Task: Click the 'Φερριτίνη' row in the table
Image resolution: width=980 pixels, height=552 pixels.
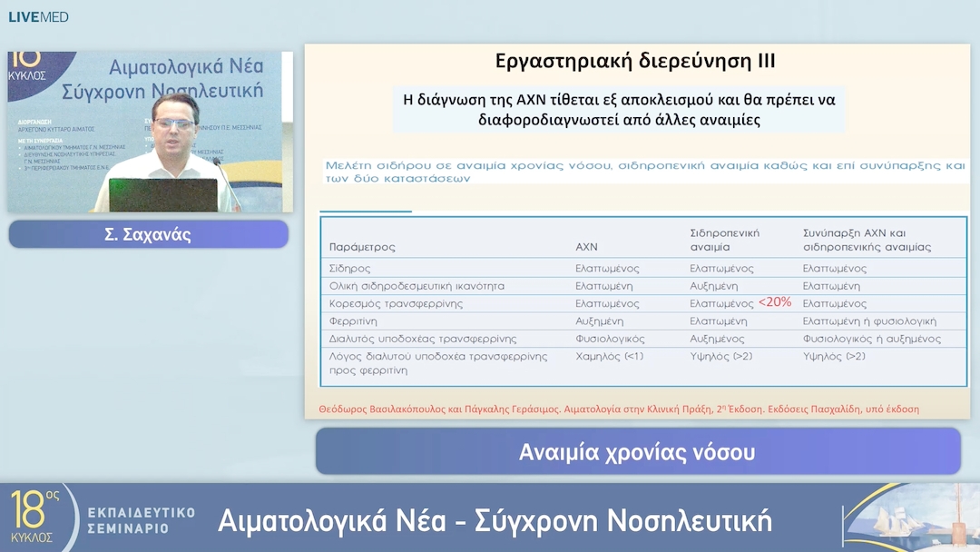Action: (354, 321)
